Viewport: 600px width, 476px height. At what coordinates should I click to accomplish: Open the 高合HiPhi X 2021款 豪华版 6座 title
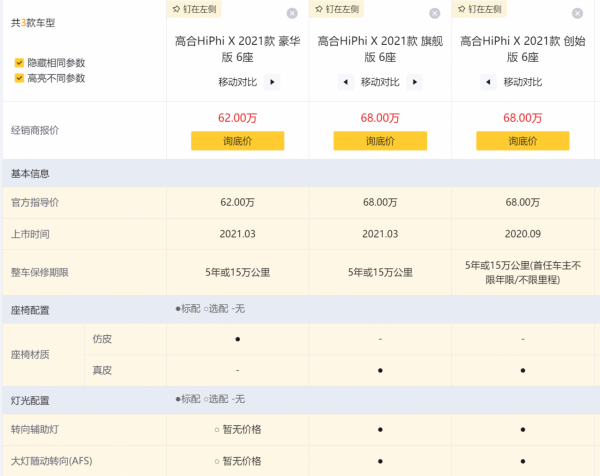coord(238,49)
